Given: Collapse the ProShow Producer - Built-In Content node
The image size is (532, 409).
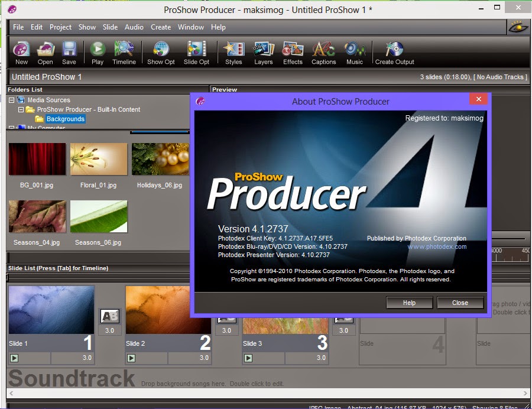Looking at the screenshot, I should (x=21, y=109).
